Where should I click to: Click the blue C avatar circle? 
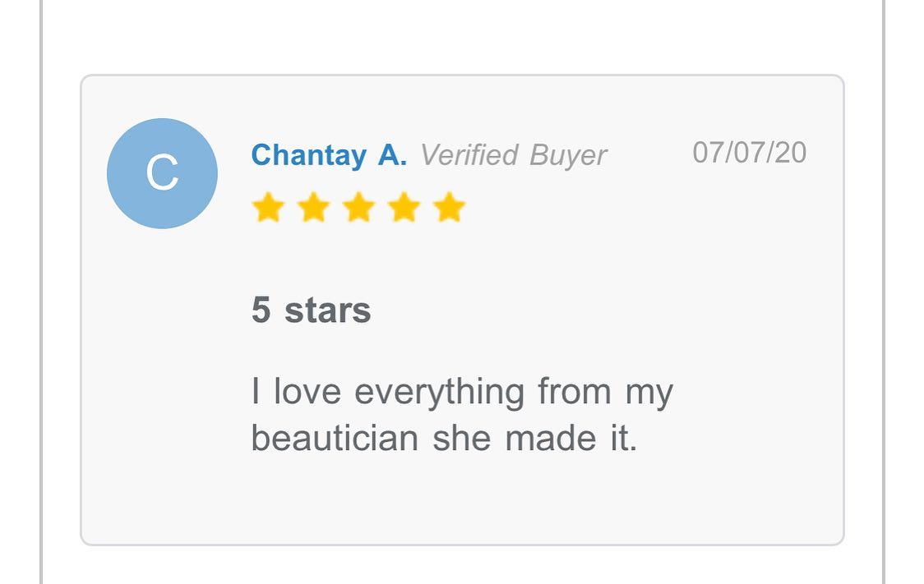[x=162, y=173]
